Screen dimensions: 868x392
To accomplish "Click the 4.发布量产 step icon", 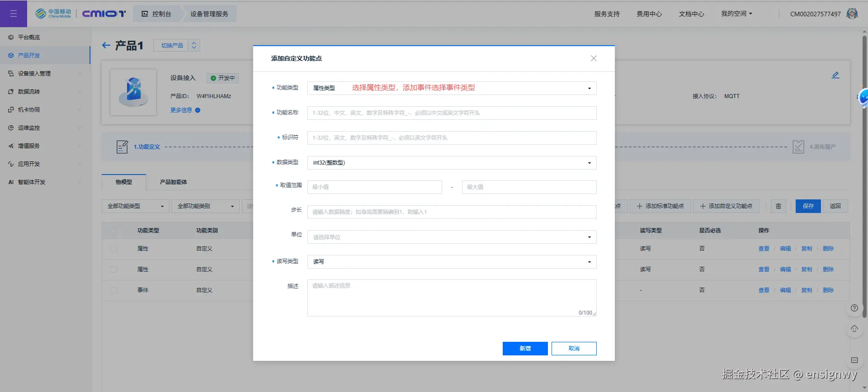I will click(x=798, y=146).
